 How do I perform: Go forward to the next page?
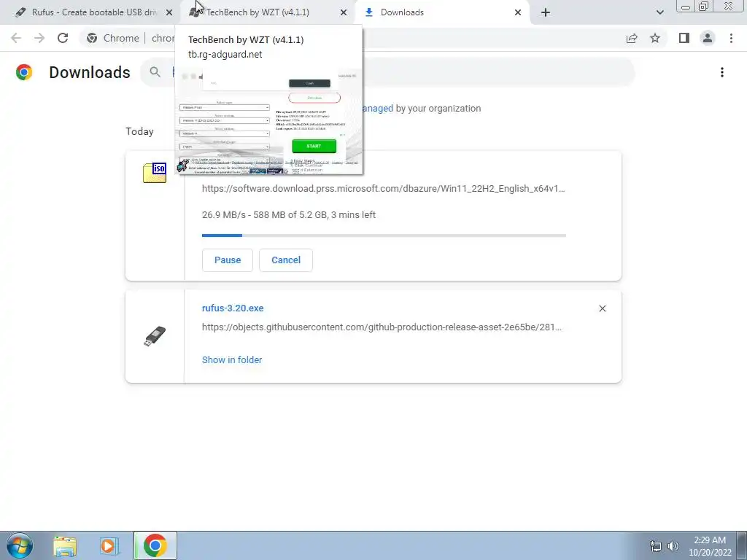click(x=39, y=38)
